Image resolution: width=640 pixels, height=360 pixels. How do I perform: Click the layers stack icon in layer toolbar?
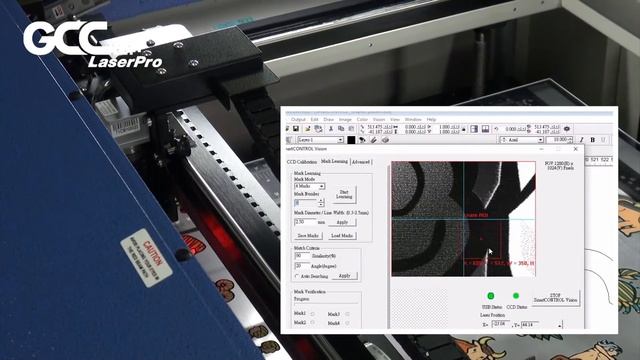coord(385,140)
